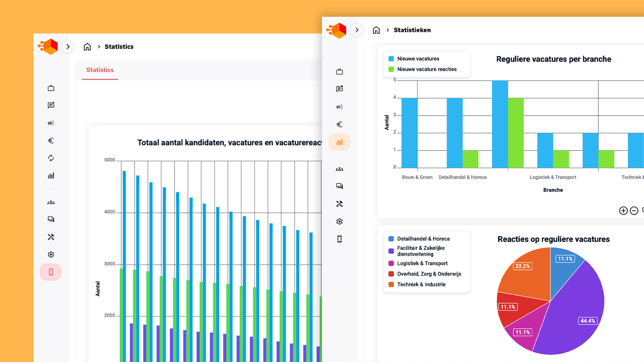644x362 pixels.
Task: Go home via the right window's house icon
Action: click(x=376, y=30)
